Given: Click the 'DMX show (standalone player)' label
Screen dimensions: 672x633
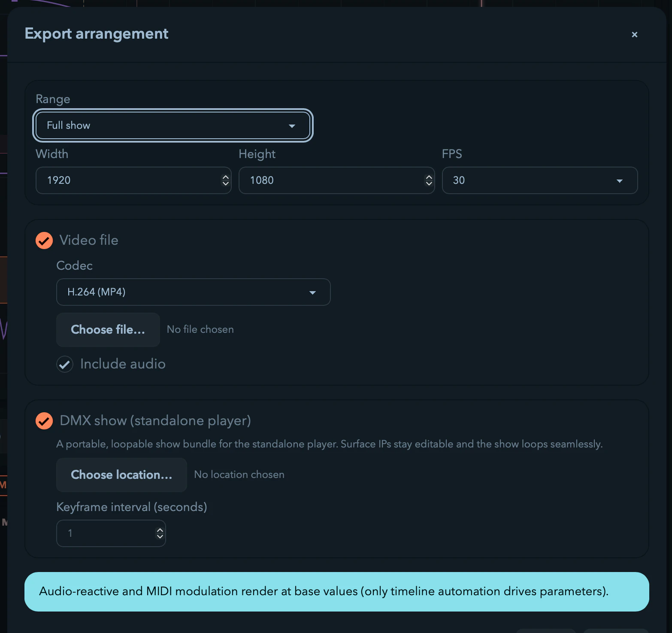Looking at the screenshot, I should pyautogui.click(x=155, y=421).
